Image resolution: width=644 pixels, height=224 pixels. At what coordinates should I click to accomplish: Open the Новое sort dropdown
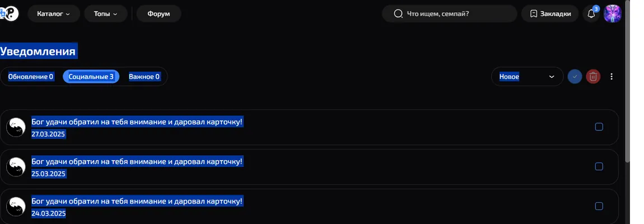coord(528,77)
